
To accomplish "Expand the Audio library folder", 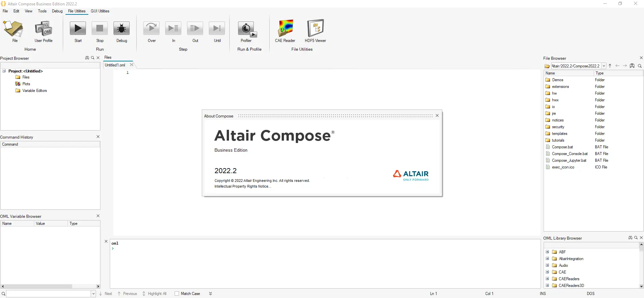I will [x=547, y=265].
